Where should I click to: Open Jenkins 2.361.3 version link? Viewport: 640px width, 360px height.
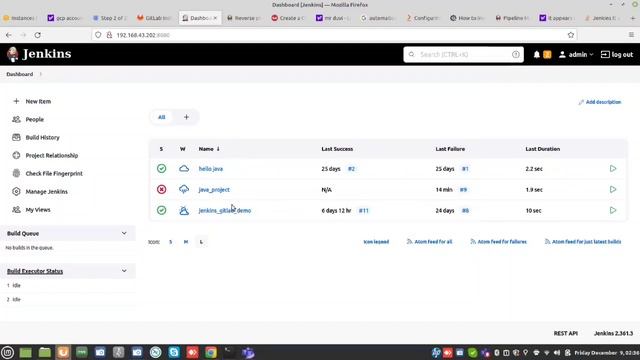click(x=613, y=333)
